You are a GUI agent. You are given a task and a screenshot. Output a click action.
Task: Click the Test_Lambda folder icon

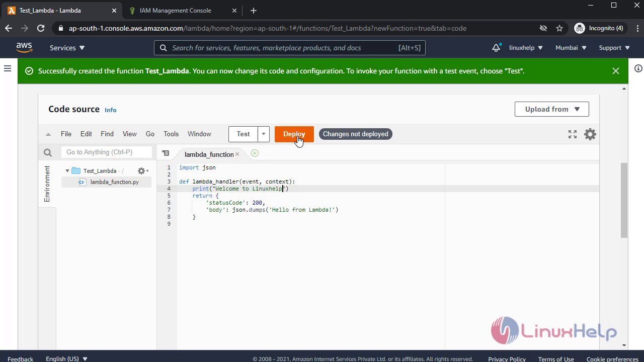[x=76, y=171]
